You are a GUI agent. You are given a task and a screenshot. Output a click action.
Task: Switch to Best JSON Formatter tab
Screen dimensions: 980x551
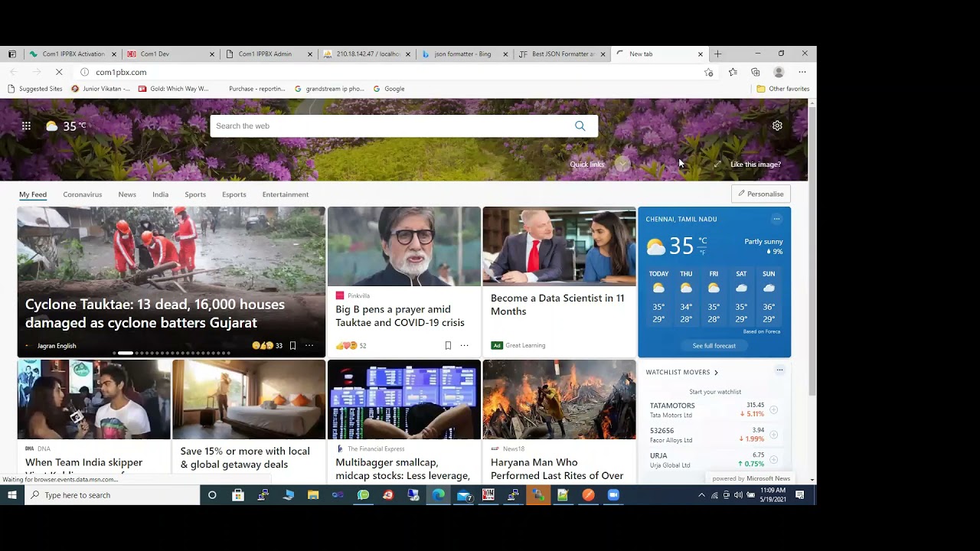coord(561,54)
